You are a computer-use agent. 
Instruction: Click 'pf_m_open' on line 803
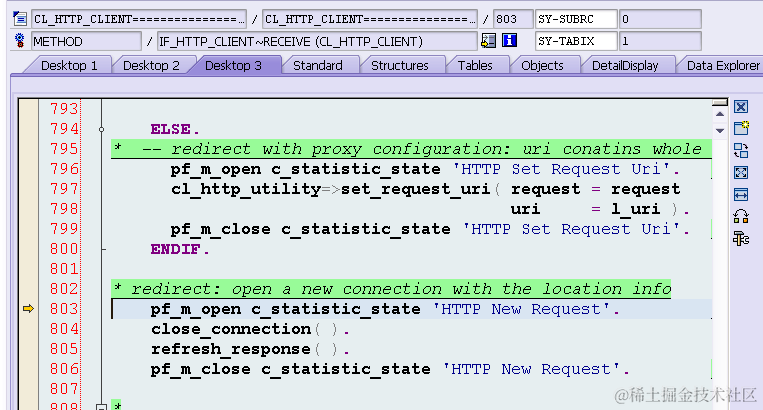[196, 309]
